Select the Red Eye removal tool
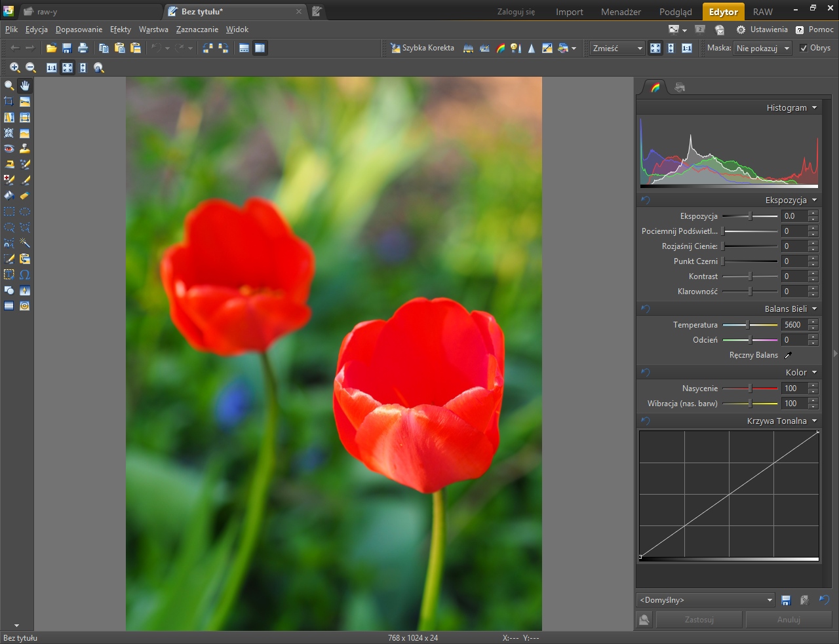Viewport: 839px width, 644px height. [x=9, y=149]
